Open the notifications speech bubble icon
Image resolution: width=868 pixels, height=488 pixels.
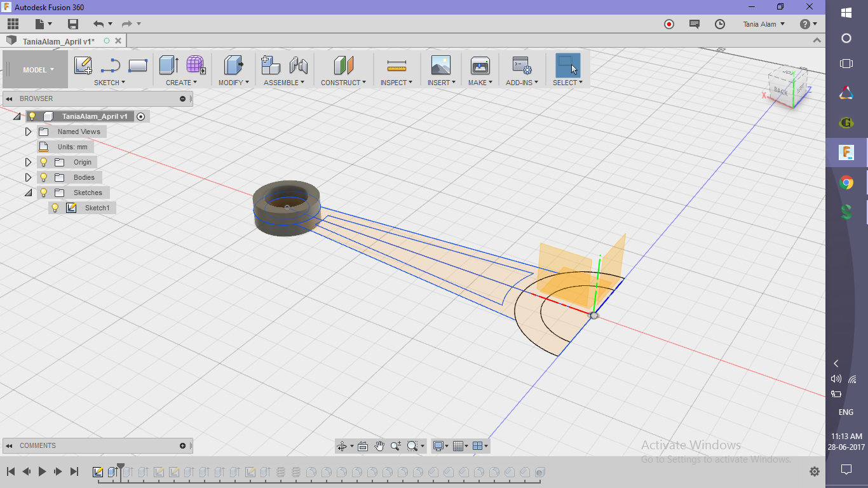point(695,24)
